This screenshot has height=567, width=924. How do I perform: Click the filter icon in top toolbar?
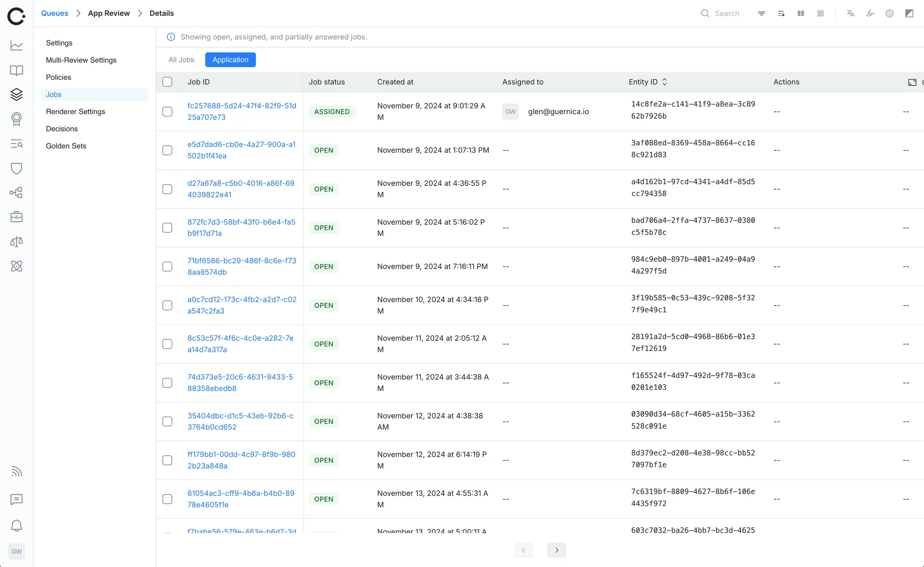tap(762, 14)
